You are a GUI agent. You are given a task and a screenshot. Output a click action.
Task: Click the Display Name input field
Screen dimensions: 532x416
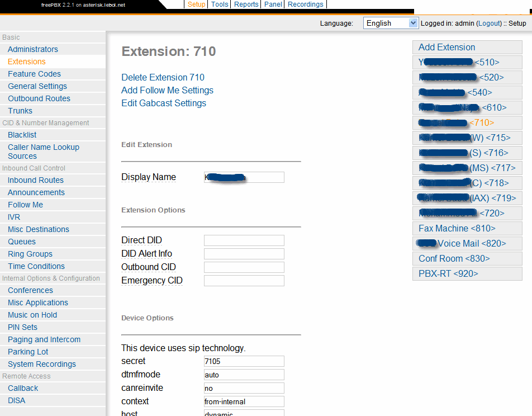click(244, 177)
